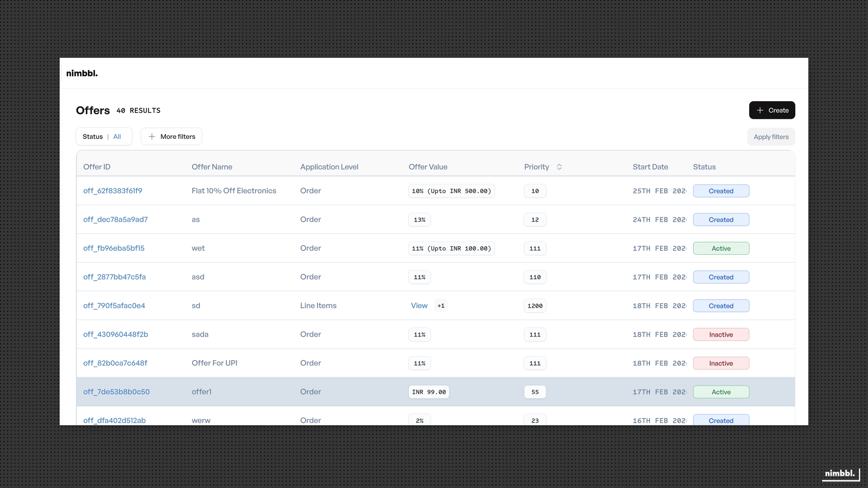
Task: Open offer off_dec78a5a9ad7 details
Action: coord(115,219)
